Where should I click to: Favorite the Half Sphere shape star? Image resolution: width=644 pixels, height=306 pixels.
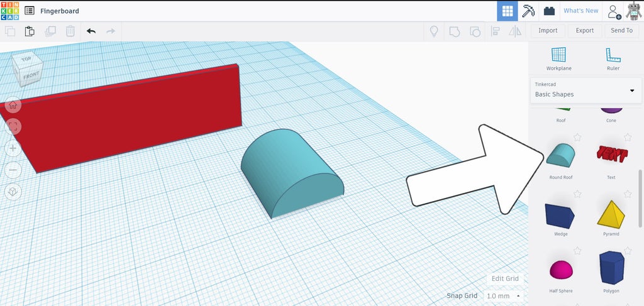(577, 251)
